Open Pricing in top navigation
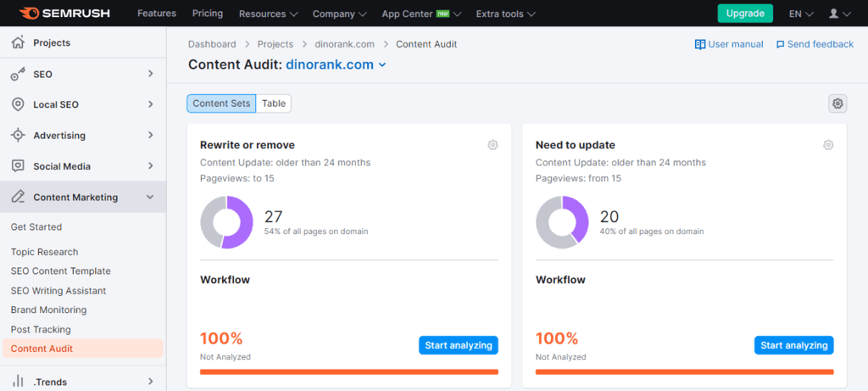868x391 pixels. pos(208,14)
